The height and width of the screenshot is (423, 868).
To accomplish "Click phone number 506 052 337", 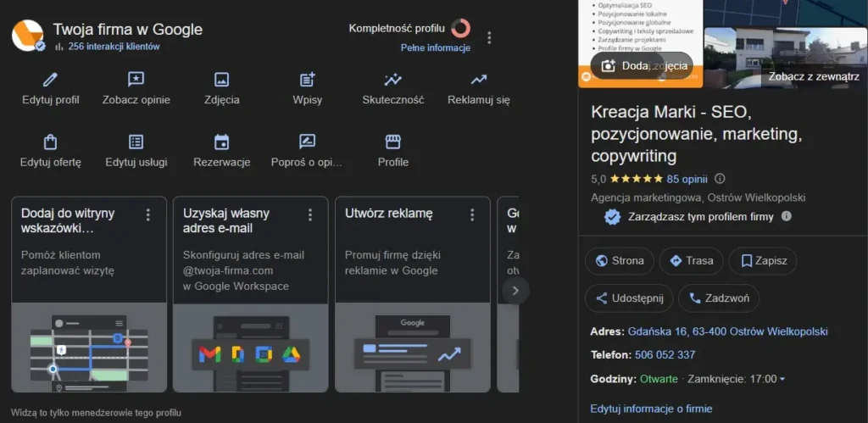I will 665,355.
